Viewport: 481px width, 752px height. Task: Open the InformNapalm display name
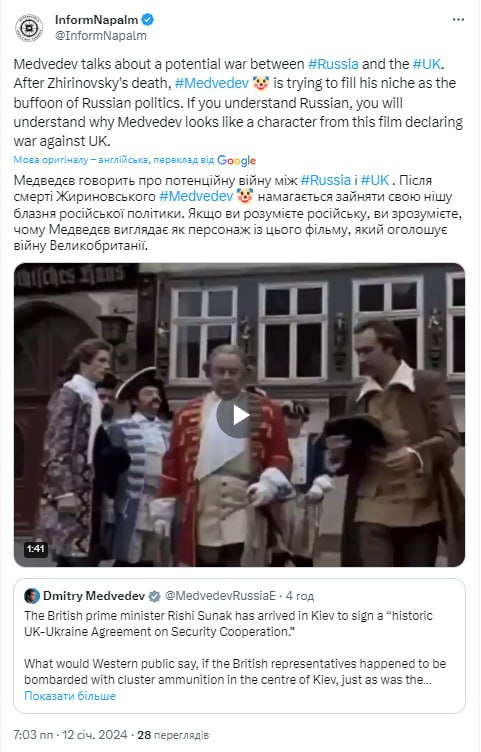point(96,20)
